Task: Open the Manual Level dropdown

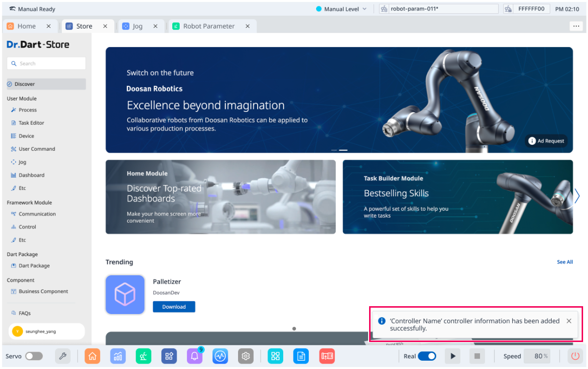Action: tap(342, 9)
